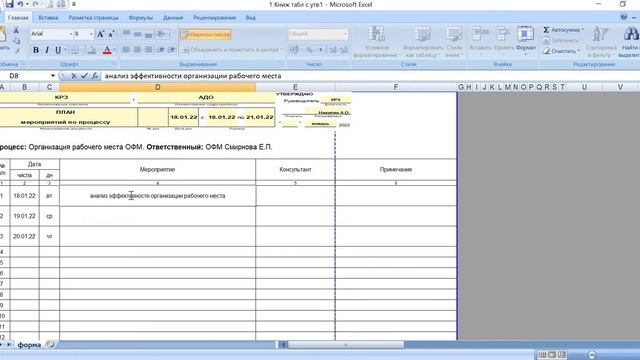The width and height of the screenshot is (640, 360).
Task: Align cell text right
Action: [149, 50]
